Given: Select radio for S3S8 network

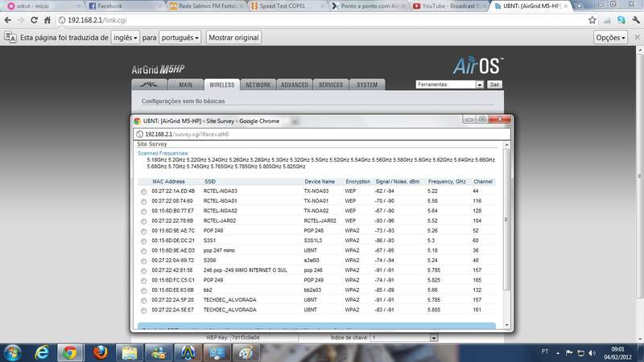Looking at the screenshot, I should 143,261.
